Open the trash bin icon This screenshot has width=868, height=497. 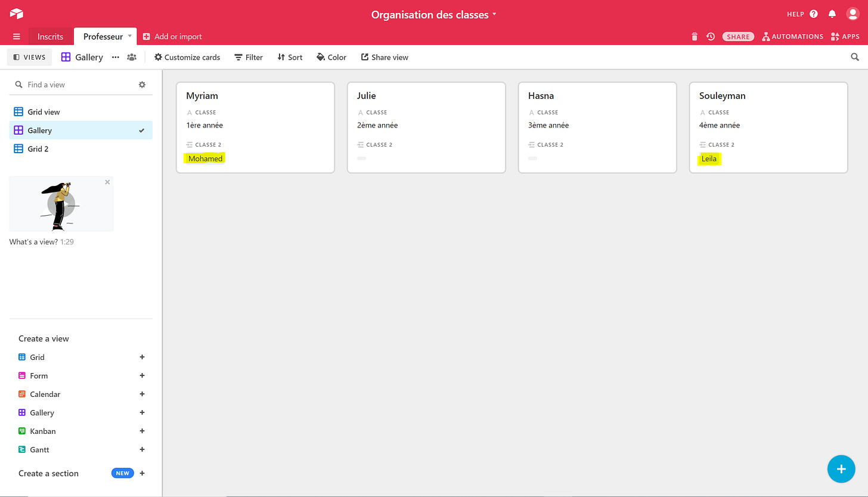coord(695,36)
